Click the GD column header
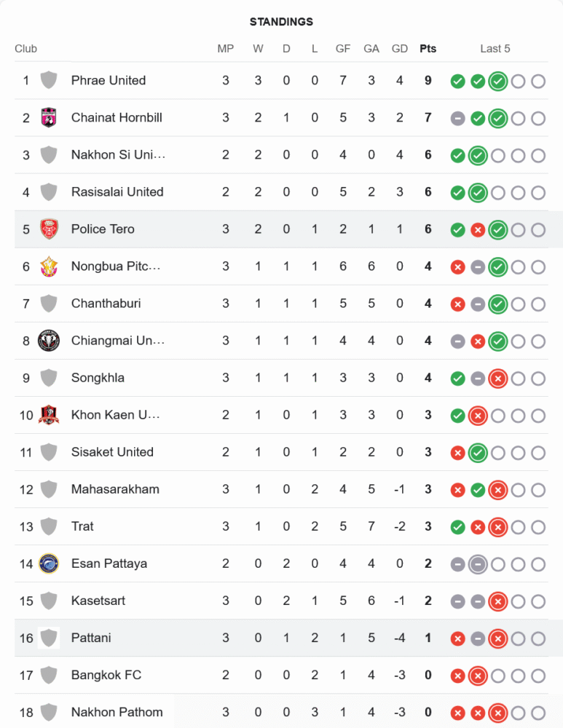563x728 pixels. (x=400, y=49)
